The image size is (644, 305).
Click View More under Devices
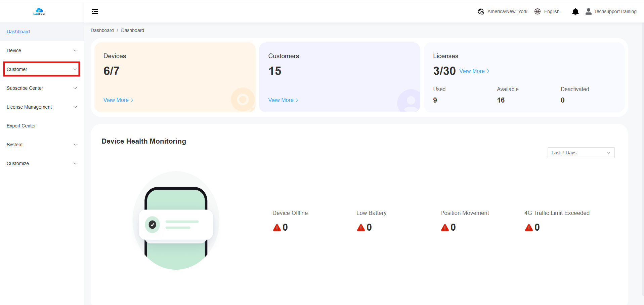pos(118,100)
